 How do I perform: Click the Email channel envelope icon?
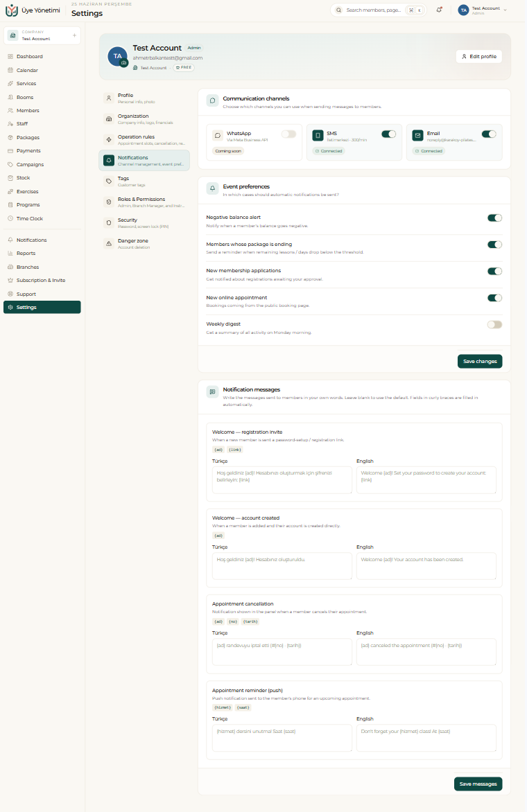coord(417,135)
